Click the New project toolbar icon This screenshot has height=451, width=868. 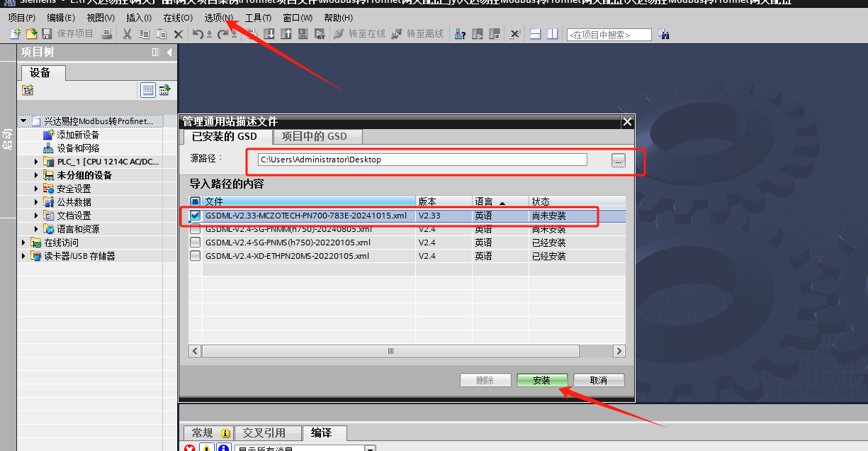pos(15,34)
